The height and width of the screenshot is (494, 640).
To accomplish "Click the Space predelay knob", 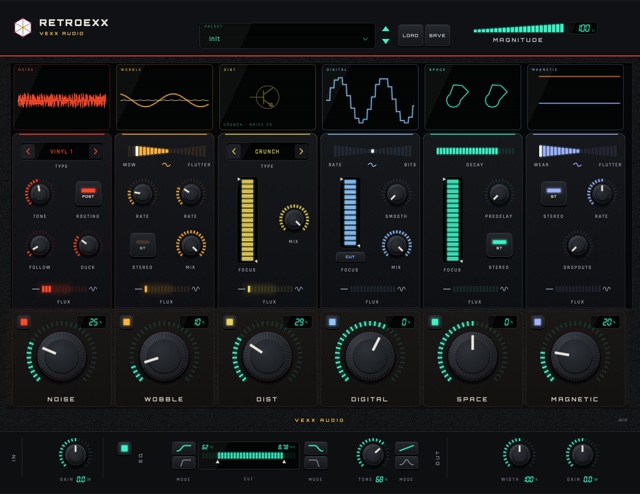I will [499, 193].
